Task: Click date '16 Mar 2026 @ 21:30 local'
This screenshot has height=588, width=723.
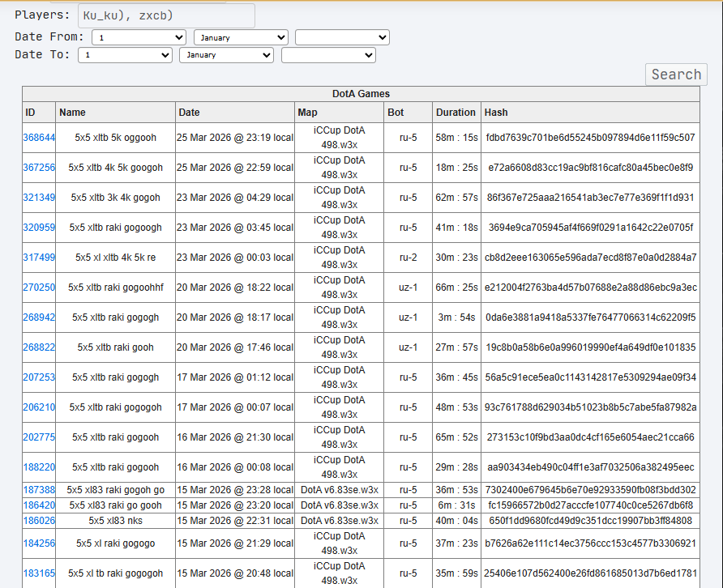Action: (x=235, y=437)
